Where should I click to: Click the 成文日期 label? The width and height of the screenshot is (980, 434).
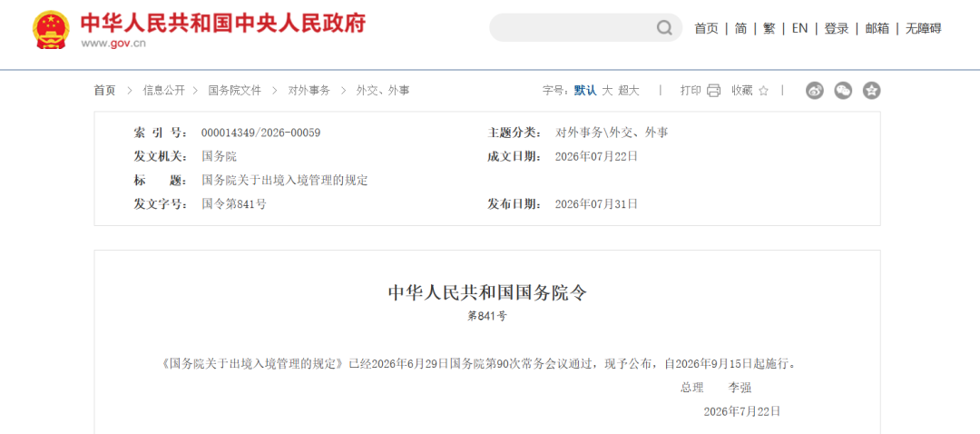(x=515, y=157)
